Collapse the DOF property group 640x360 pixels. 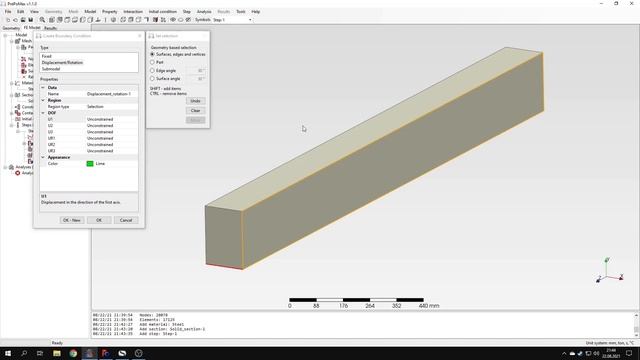(x=43, y=113)
